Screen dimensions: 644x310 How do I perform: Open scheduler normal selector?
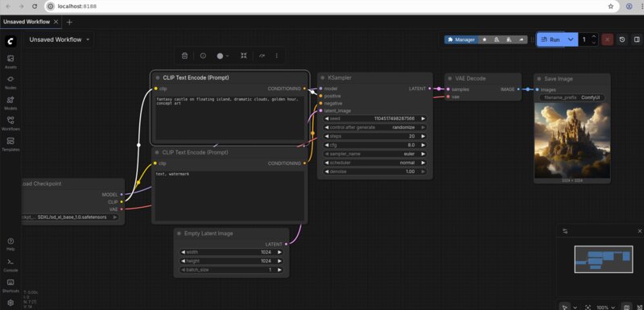[374, 163]
